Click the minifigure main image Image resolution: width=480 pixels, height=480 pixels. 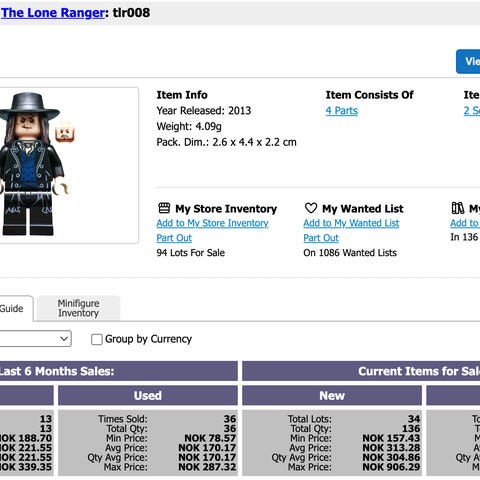pyautogui.click(x=32, y=164)
